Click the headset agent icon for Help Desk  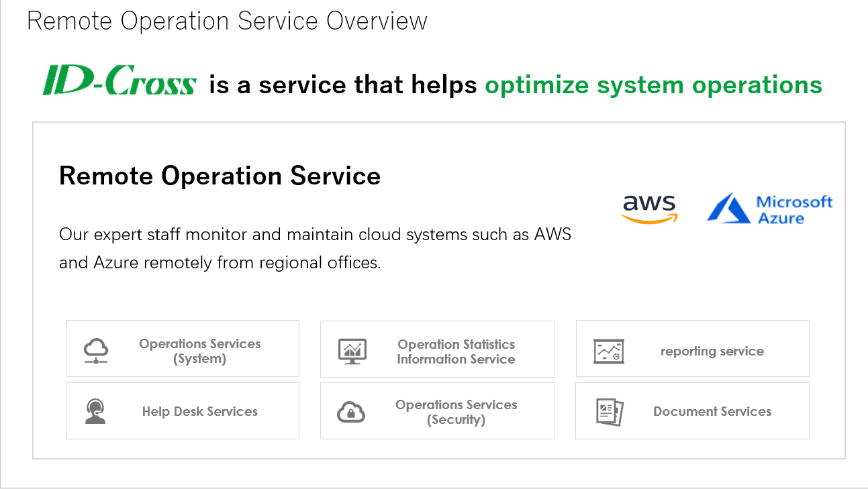(95, 411)
